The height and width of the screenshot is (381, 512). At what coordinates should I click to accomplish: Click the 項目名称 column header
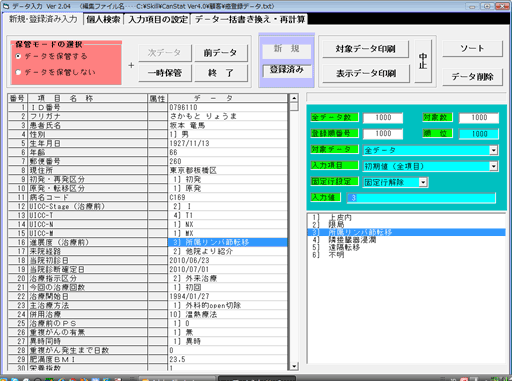point(88,98)
